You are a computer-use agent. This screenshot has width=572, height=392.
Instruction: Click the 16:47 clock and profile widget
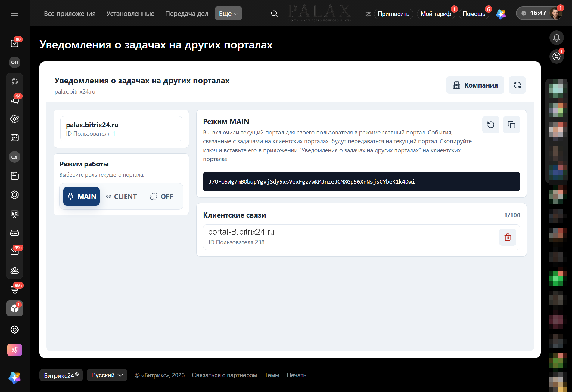[x=539, y=13]
